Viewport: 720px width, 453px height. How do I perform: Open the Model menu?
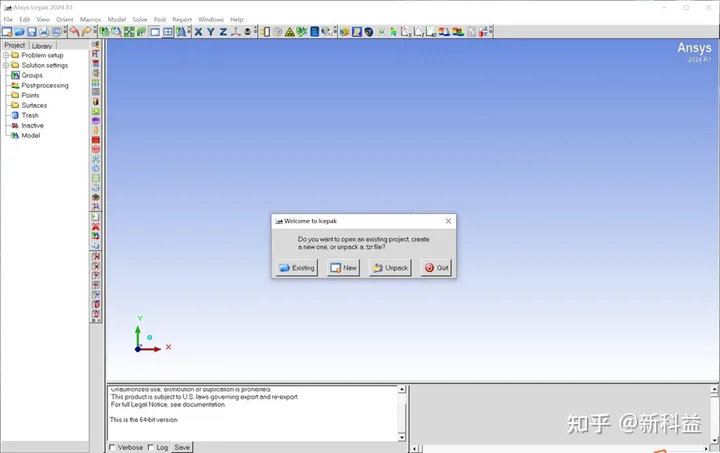click(117, 19)
